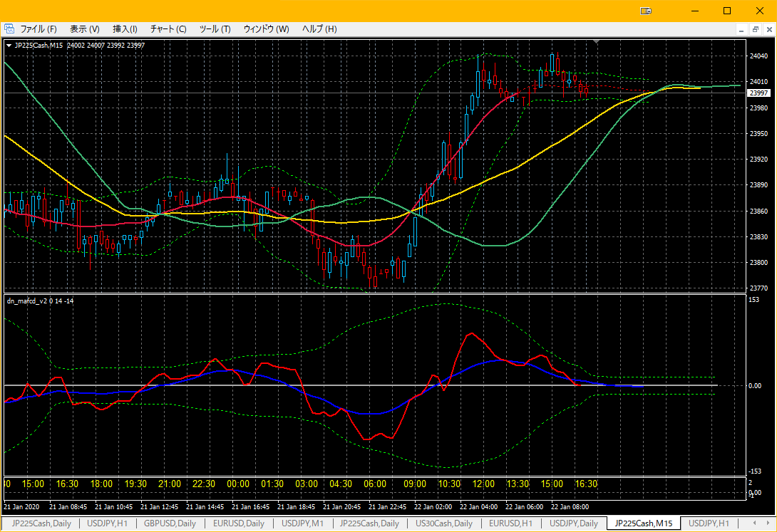Switch to the USDJPY,Daily chart tab
The width and height of the screenshot is (777, 532).
573,523
